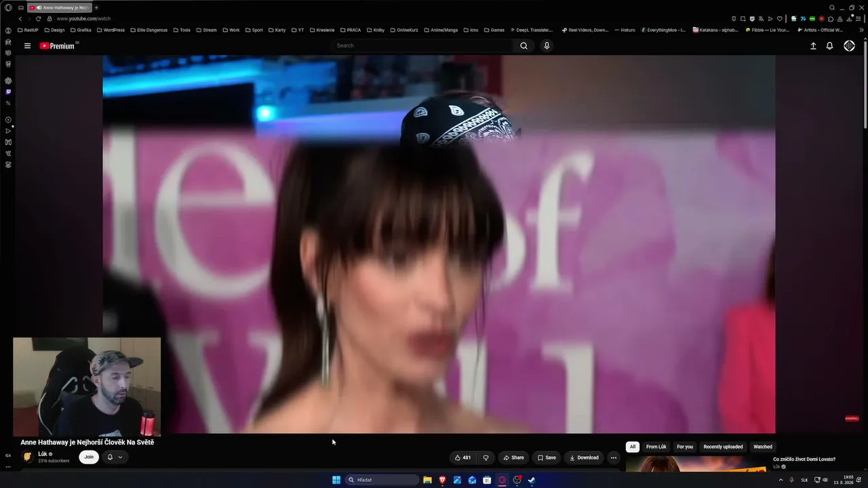Screen dimensions: 868x488
Task: Open the Lúk channel name link
Action: pyautogui.click(x=43, y=454)
